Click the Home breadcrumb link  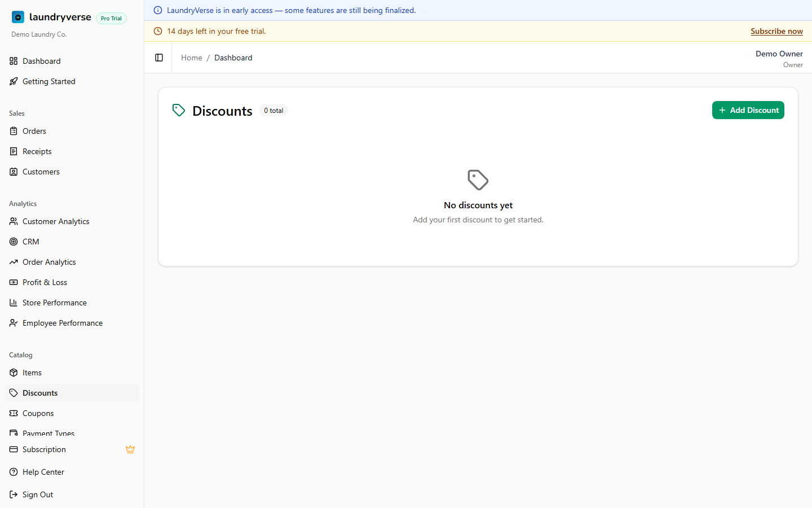pos(192,58)
